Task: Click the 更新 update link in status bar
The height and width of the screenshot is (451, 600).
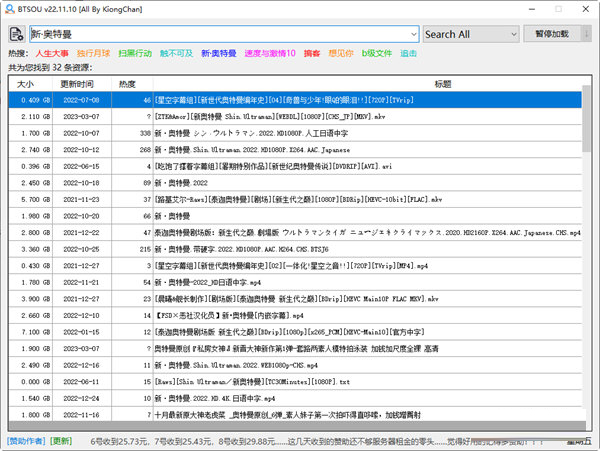Action: pyautogui.click(x=62, y=440)
